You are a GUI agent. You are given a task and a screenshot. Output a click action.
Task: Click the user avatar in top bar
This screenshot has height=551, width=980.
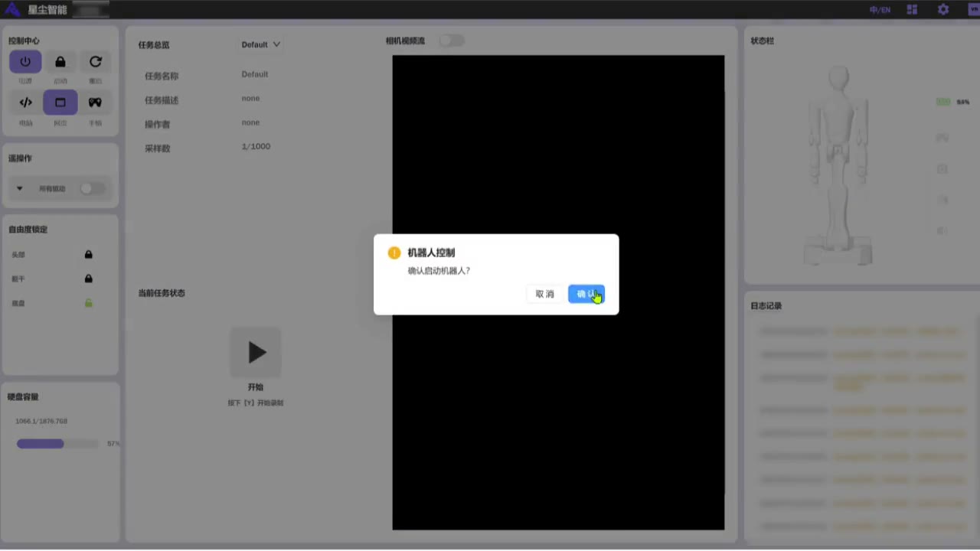974,10
